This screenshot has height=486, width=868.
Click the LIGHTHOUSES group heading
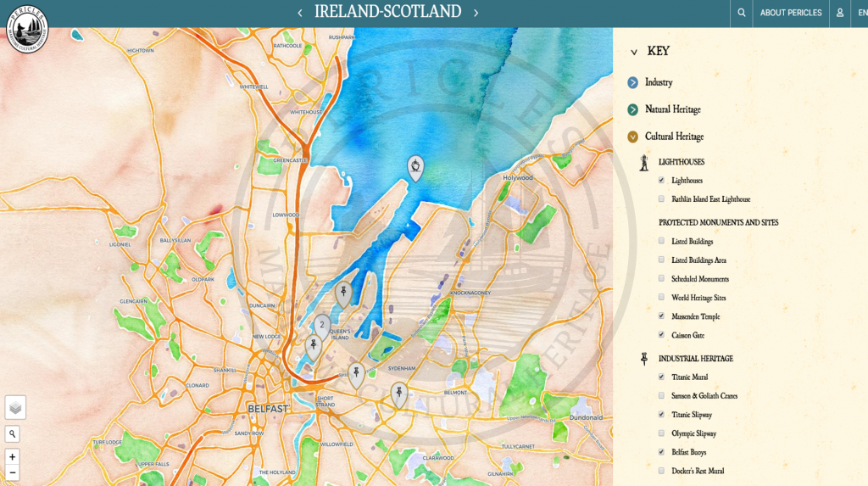(x=682, y=162)
